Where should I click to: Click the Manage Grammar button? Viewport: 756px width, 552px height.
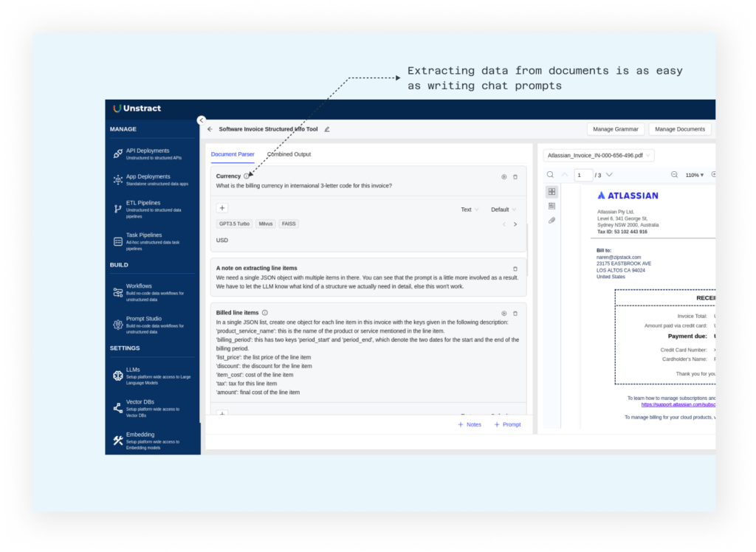point(616,129)
